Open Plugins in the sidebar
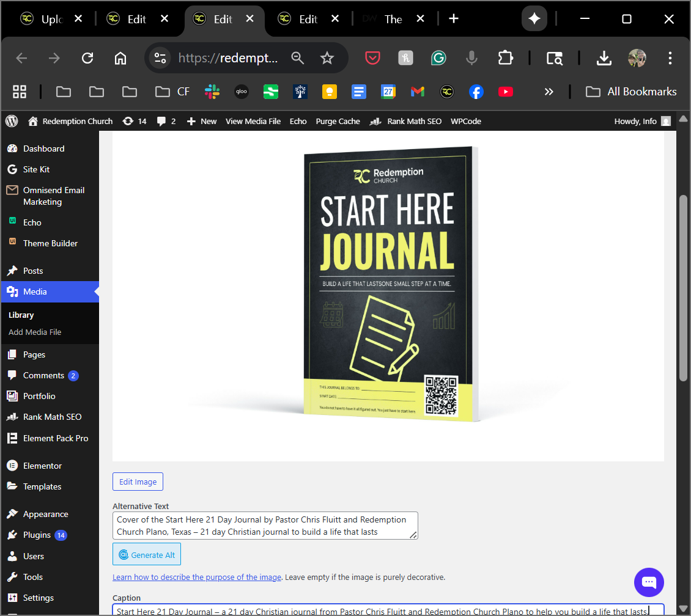This screenshot has width=691, height=616. coord(37,535)
